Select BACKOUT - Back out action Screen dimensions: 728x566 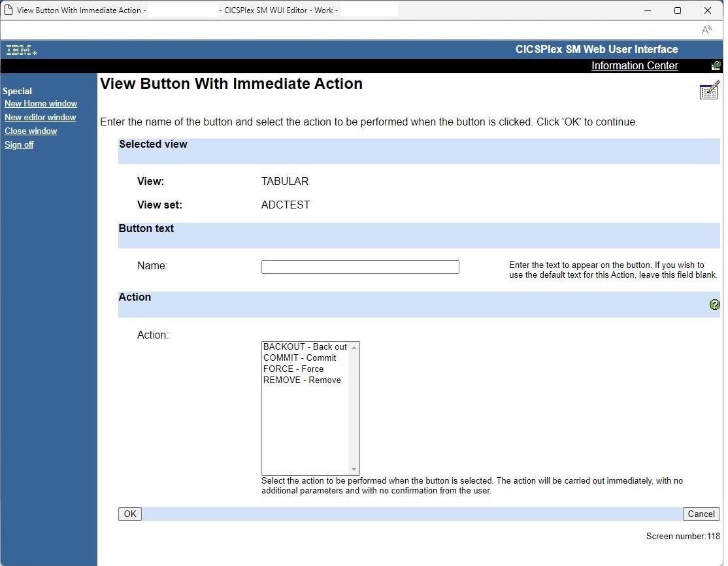[x=305, y=347]
